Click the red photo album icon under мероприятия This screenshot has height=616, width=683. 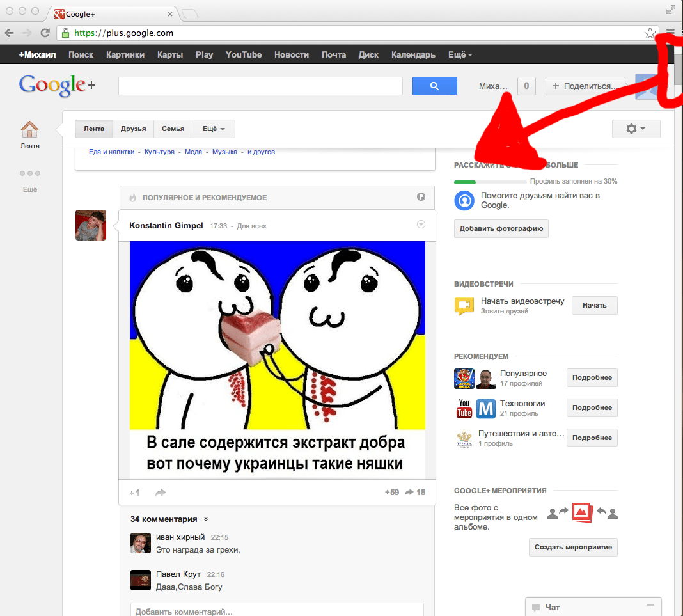[582, 512]
